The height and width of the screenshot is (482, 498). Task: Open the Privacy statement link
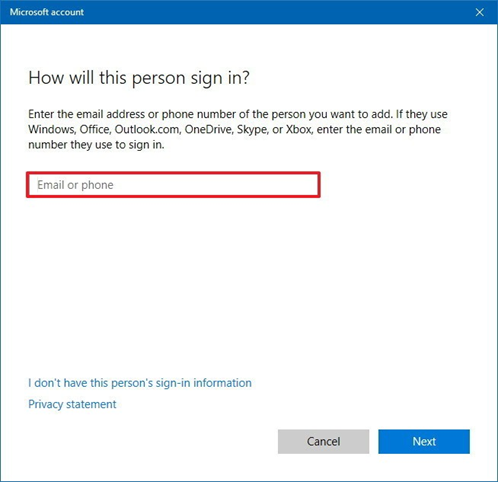point(72,404)
